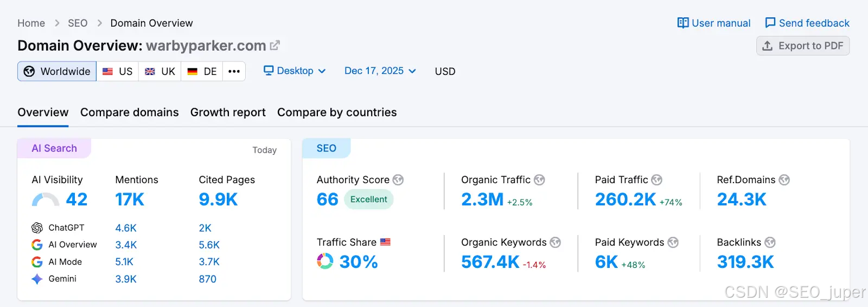Click the export upload icon in Export to PDF
This screenshot has width=868, height=307.
[767, 46]
